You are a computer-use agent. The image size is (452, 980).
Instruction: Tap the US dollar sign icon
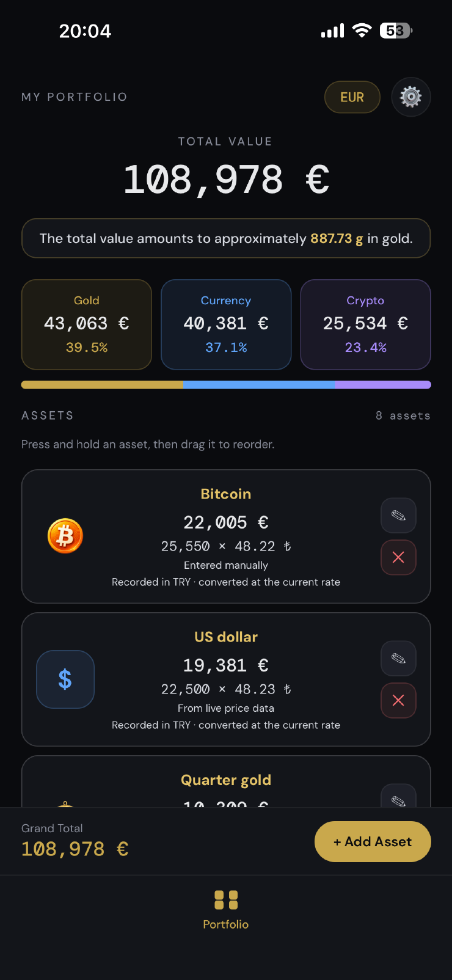(x=65, y=679)
